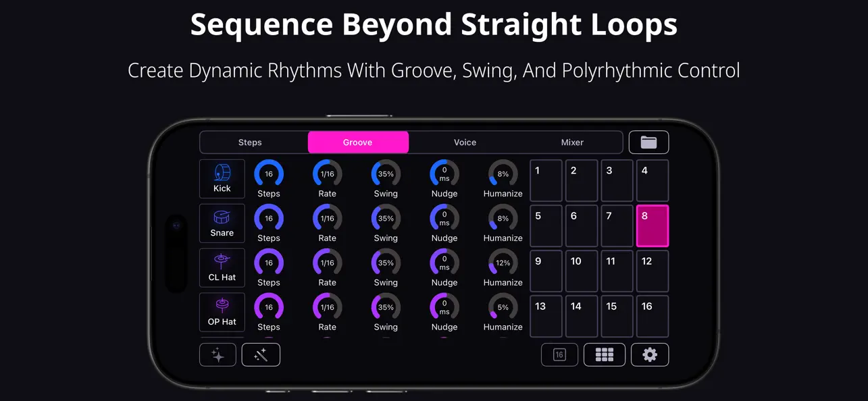Open the Voice tab
Viewport: 868px width, 401px height.
[x=465, y=142]
